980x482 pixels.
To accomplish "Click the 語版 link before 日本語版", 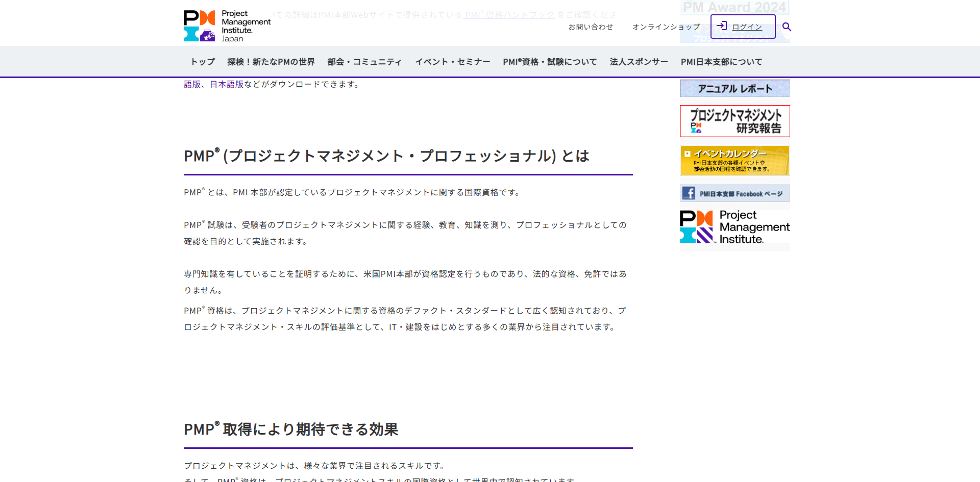I will (x=192, y=84).
